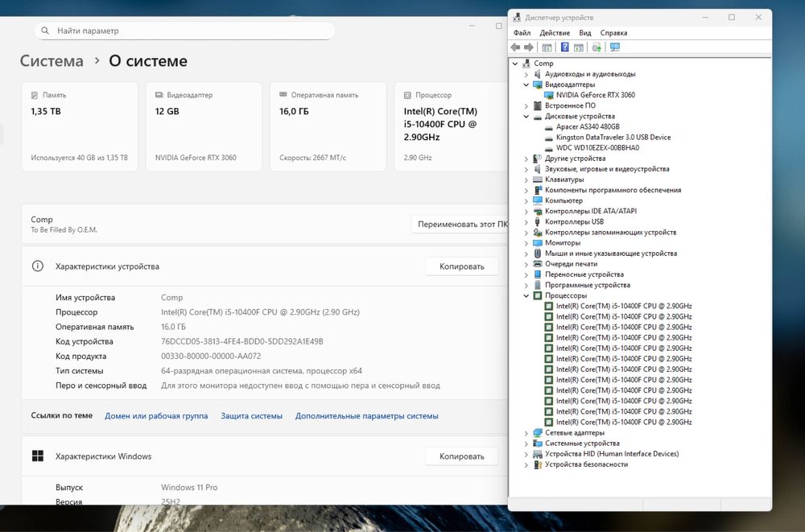Click the forward arrow in Device Manager toolbar
805x532 pixels.
point(529,47)
